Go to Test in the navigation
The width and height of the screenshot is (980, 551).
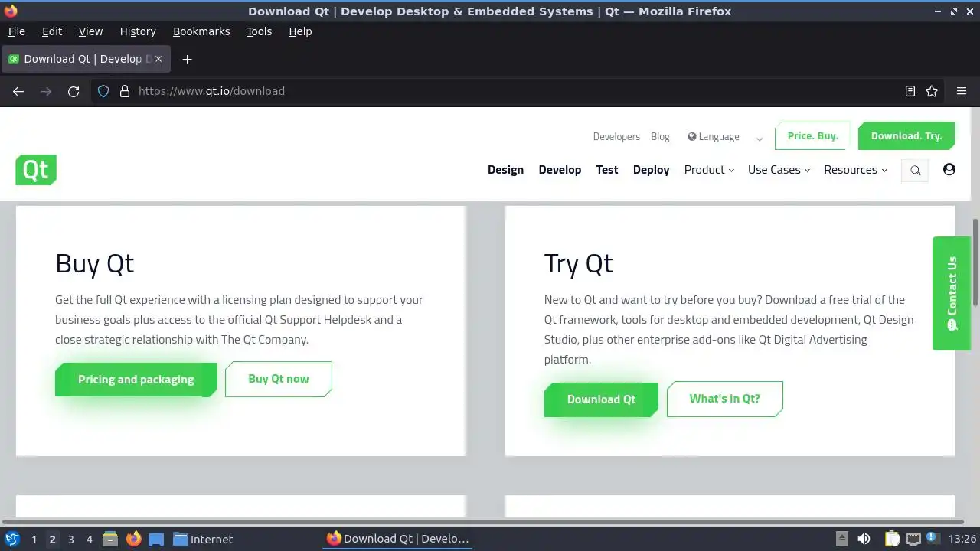[x=607, y=170]
